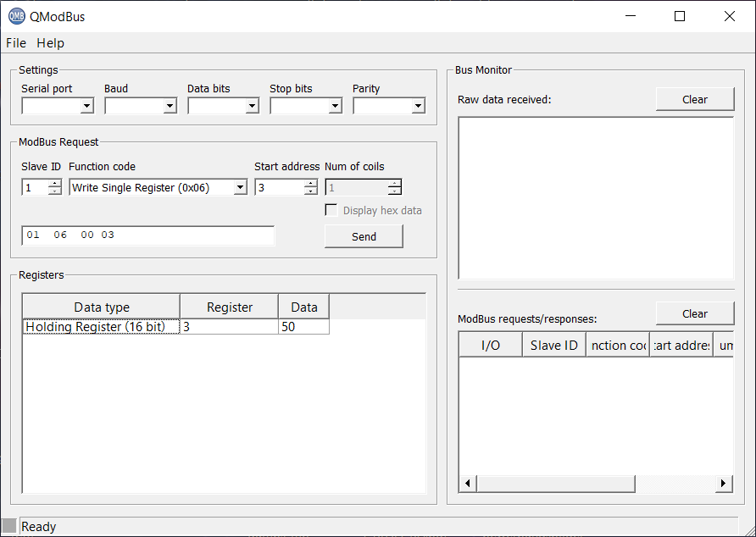The width and height of the screenshot is (756, 537).
Task: Open the Function code combo box
Action: click(x=158, y=187)
